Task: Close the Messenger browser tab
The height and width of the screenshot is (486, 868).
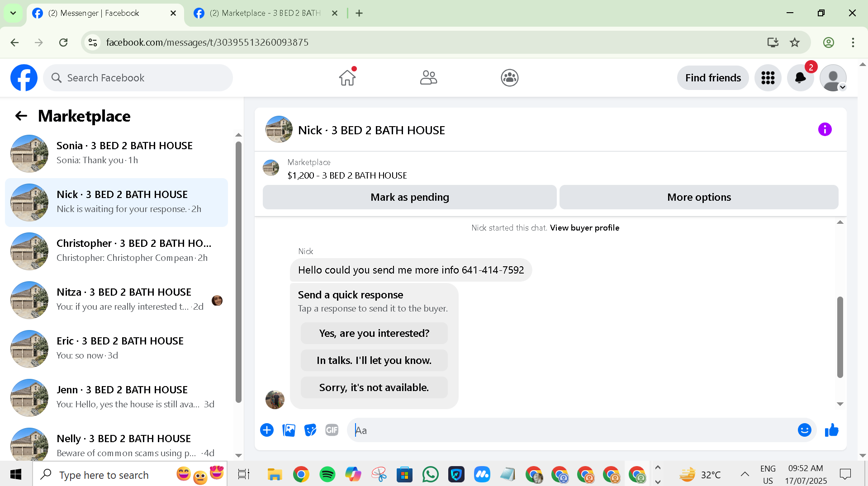Action: [x=173, y=13]
